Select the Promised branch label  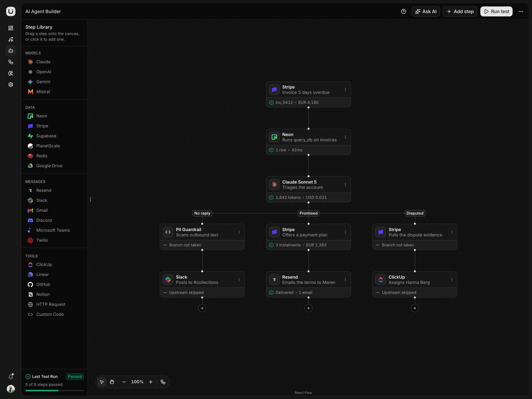click(x=309, y=213)
